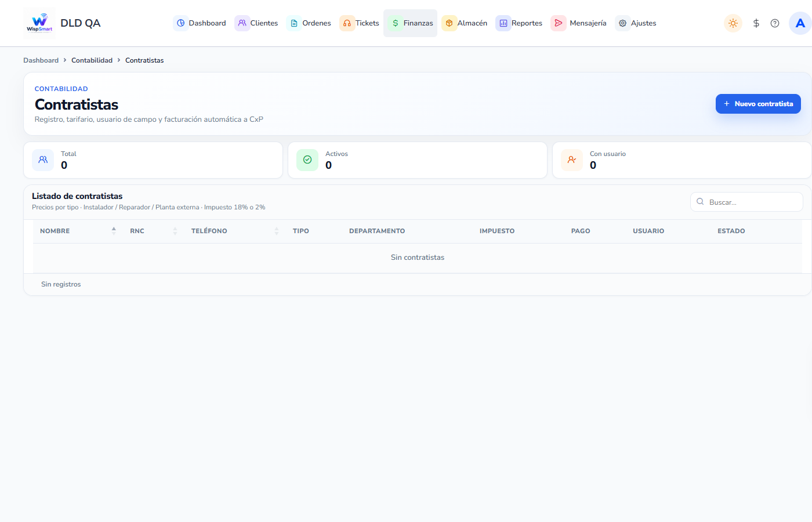812x522 pixels.
Task: Click the Nuevo contratista button
Action: (758, 104)
